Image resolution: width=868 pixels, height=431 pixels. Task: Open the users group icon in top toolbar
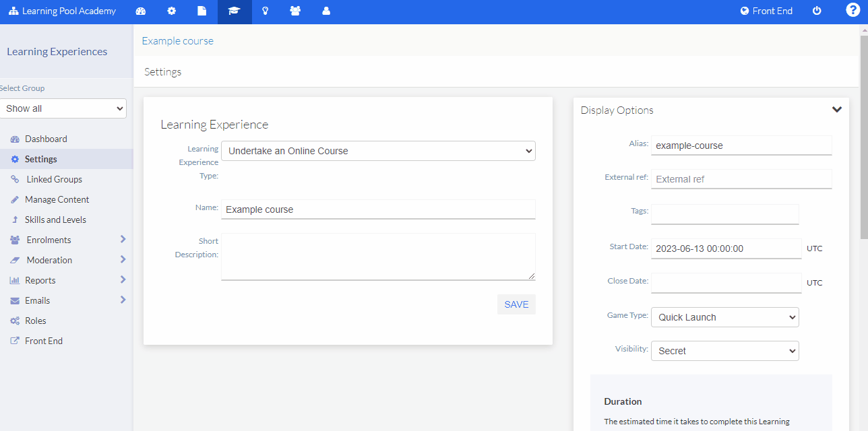pyautogui.click(x=296, y=11)
